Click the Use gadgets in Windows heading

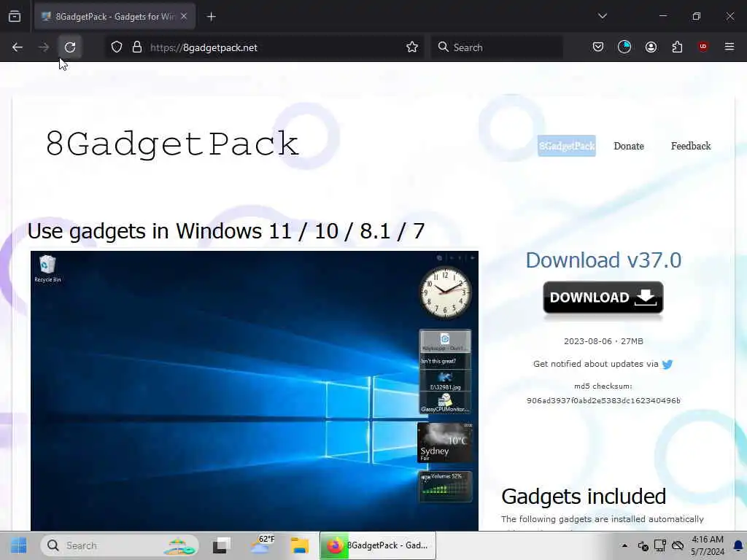pyautogui.click(x=226, y=231)
